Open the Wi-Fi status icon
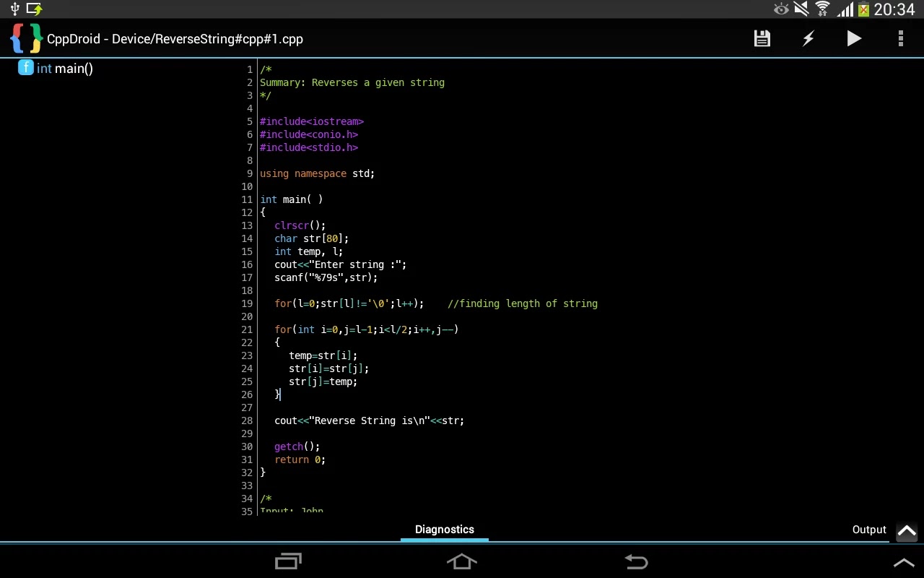The width and height of the screenshot is (924, 578). point(822,9)
